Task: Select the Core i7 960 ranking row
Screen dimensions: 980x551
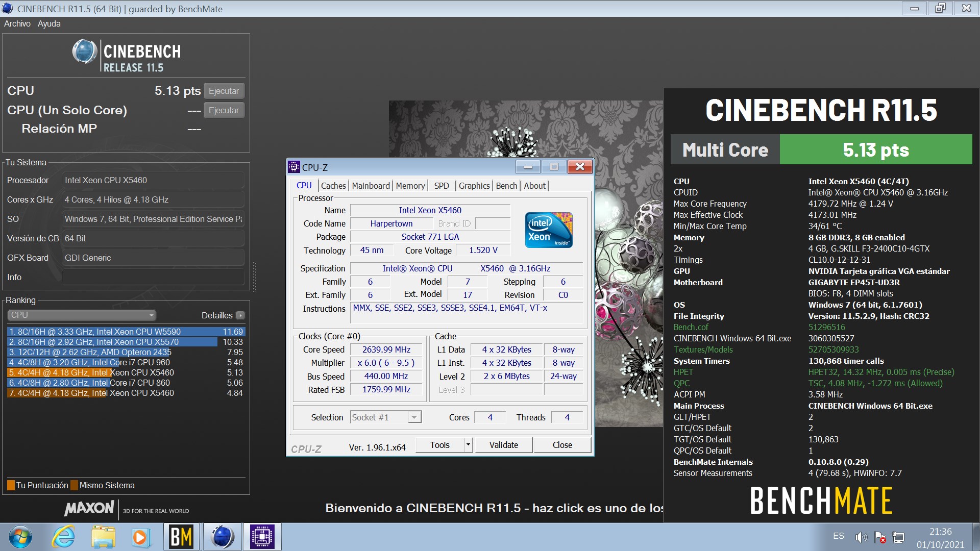Action: point(126,362)
